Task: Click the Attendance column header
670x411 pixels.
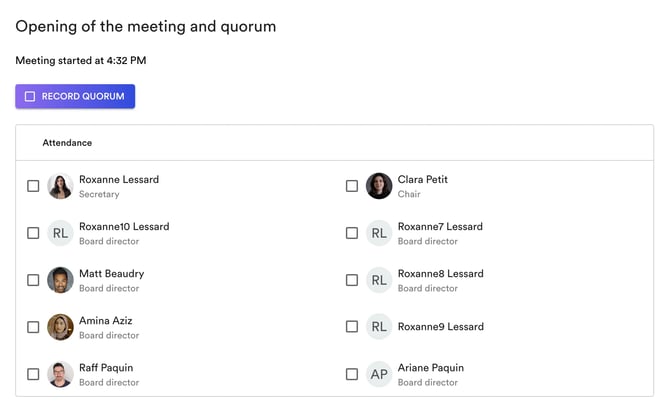Action: click(x=67, y=143)
